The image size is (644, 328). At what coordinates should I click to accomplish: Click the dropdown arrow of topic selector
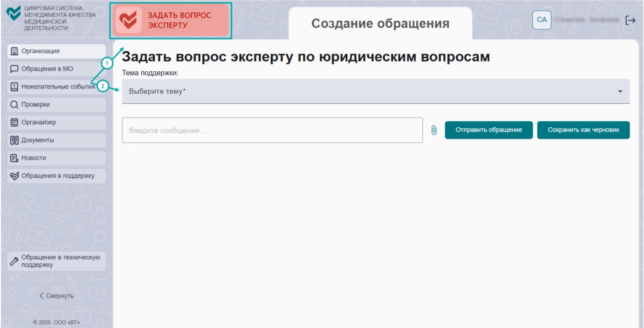coord(620,91)
